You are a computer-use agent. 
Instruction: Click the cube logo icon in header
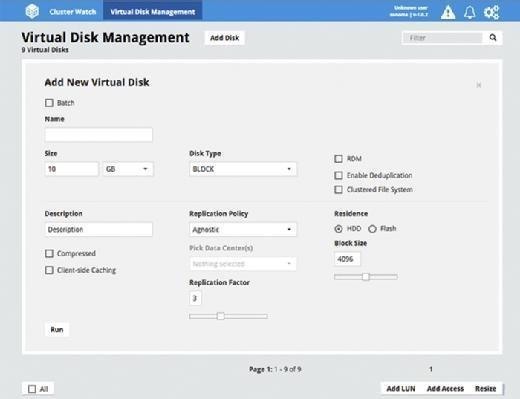pos(32,11)
